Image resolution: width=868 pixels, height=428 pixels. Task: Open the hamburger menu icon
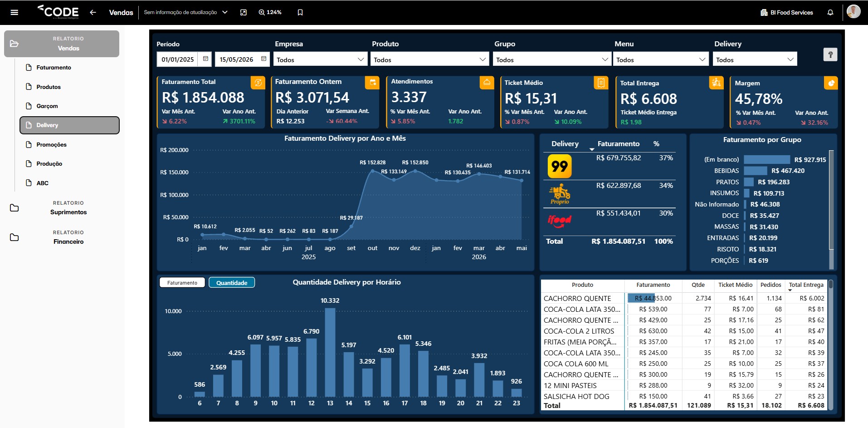pos(14,12)
